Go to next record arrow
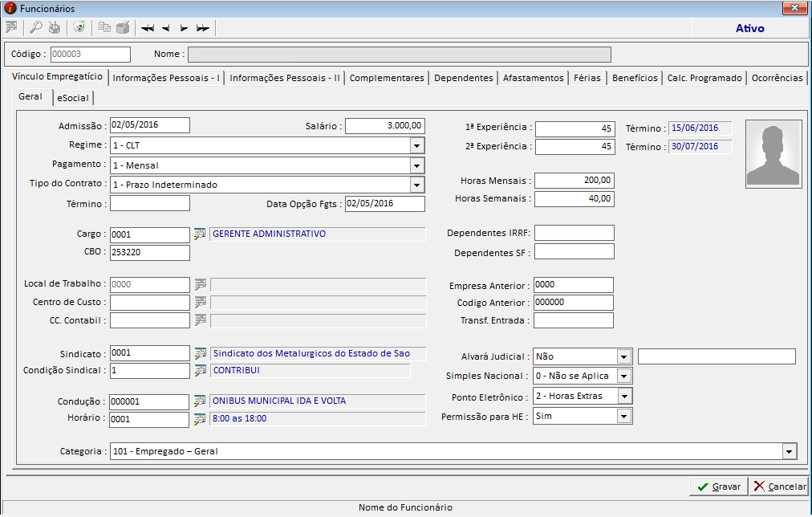Image resolution: width=812 pixels, height=517 pixels. pos(184,28)
